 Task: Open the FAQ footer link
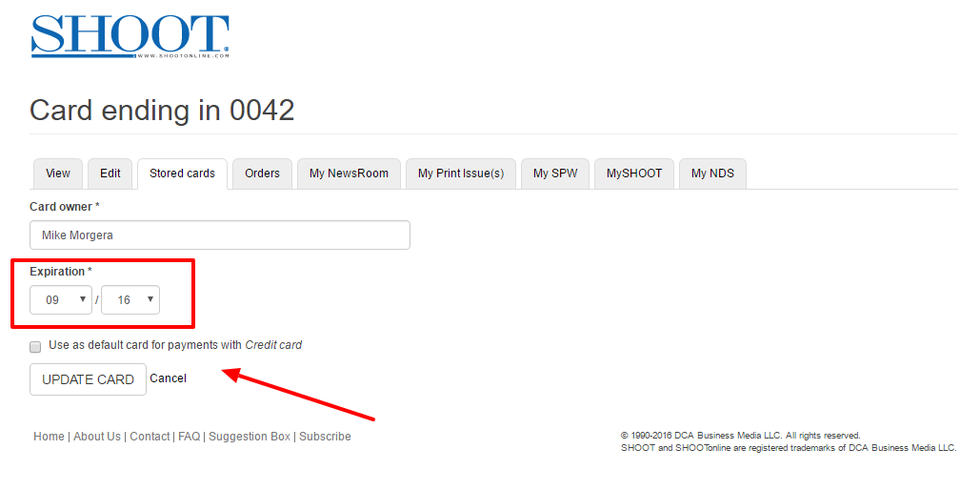pyautogui.click(x=190, y=437)
